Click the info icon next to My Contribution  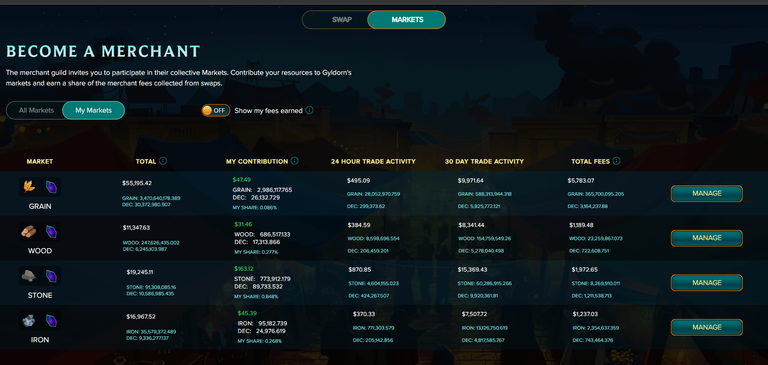[294, 161]
